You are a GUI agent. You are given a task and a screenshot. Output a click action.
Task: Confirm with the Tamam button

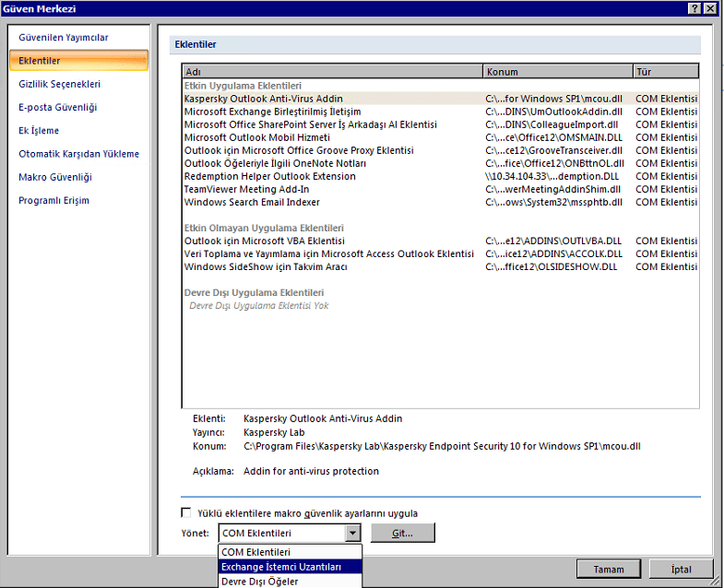(x=609, y=569)
